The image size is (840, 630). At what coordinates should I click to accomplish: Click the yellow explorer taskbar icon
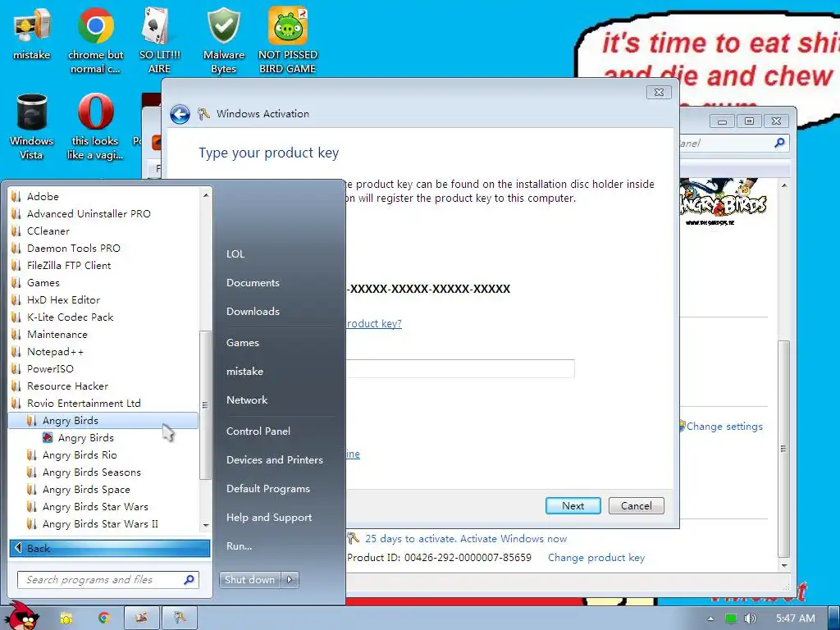click(66, 618)
